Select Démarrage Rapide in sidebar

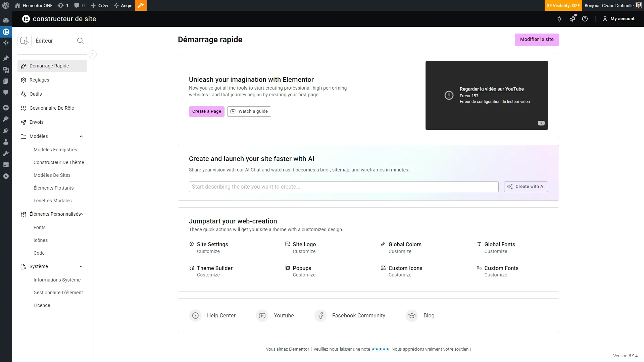52,66
